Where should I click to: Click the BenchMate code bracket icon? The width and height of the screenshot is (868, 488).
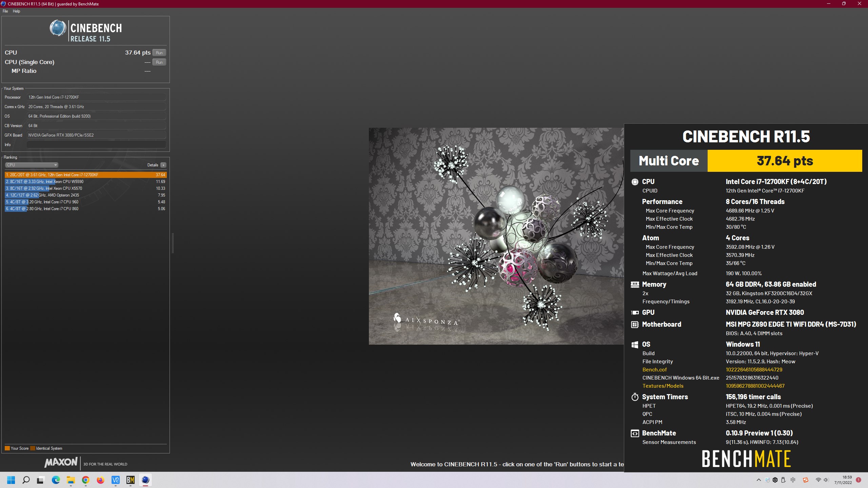(x=635, y=433)
